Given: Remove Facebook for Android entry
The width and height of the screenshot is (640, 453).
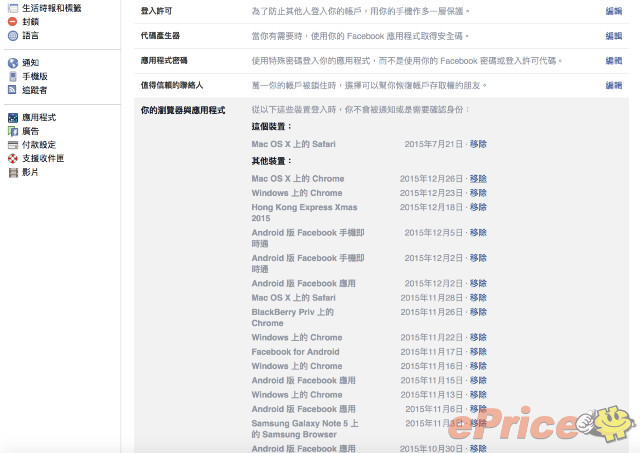Looking at the screenshot, I should 478,352.
